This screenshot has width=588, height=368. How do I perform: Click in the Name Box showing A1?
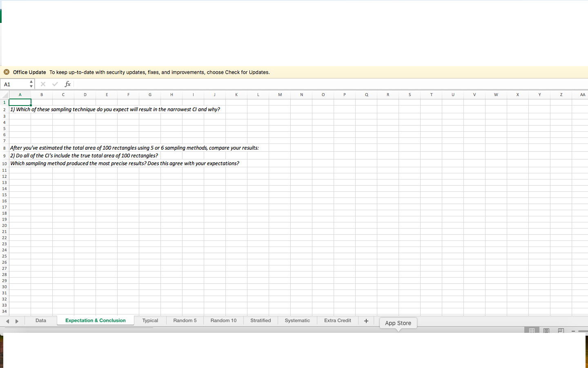click(15, 84)
